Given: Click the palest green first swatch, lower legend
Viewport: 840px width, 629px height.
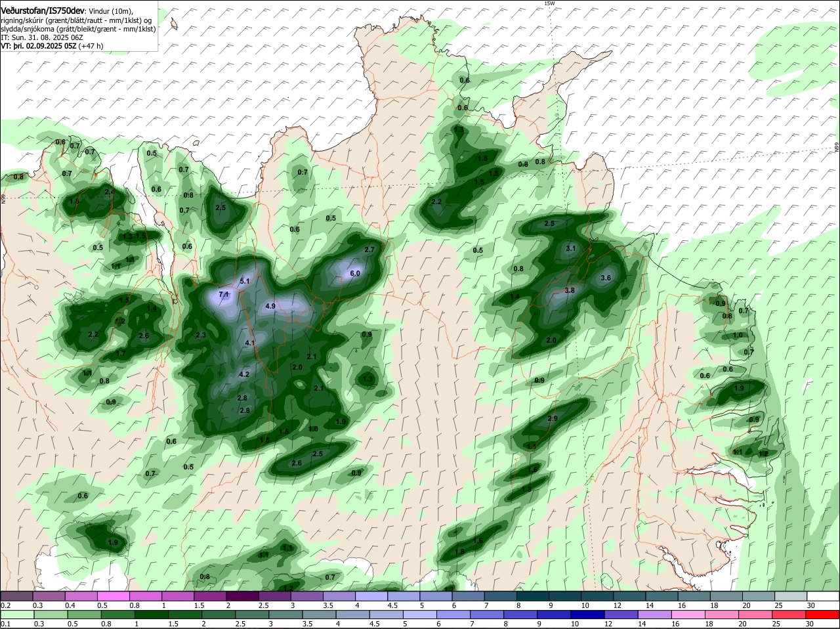Looking at the screenshot, I should tap(18, 614).
